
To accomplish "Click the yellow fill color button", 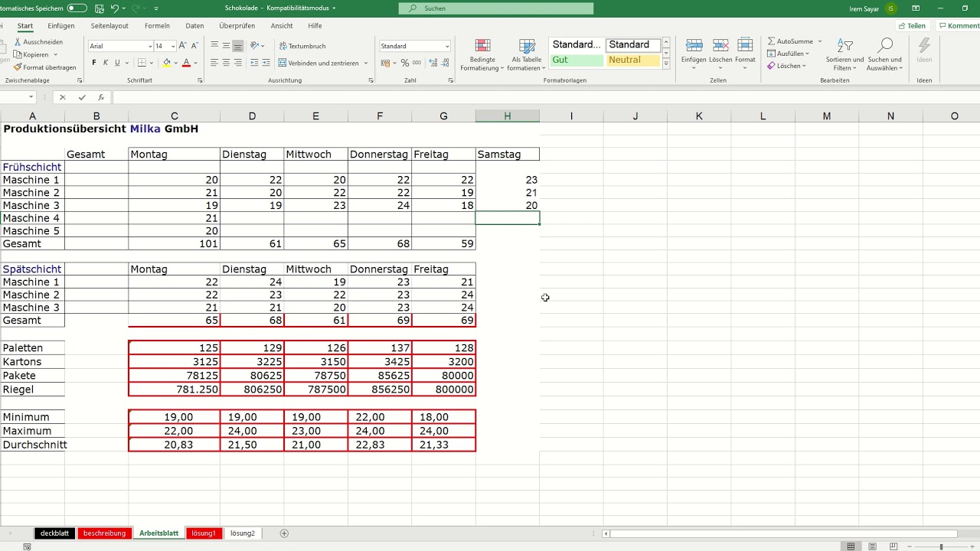I will coord(167,63).
